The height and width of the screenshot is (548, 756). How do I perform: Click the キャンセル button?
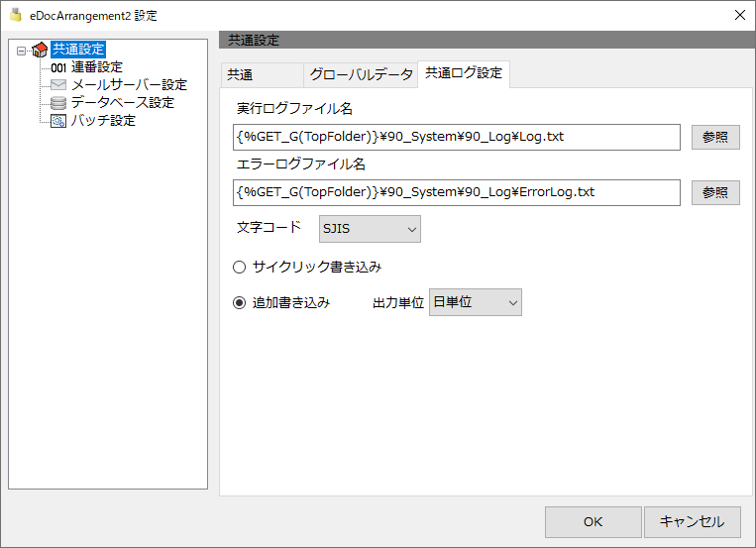pos(693,522)
